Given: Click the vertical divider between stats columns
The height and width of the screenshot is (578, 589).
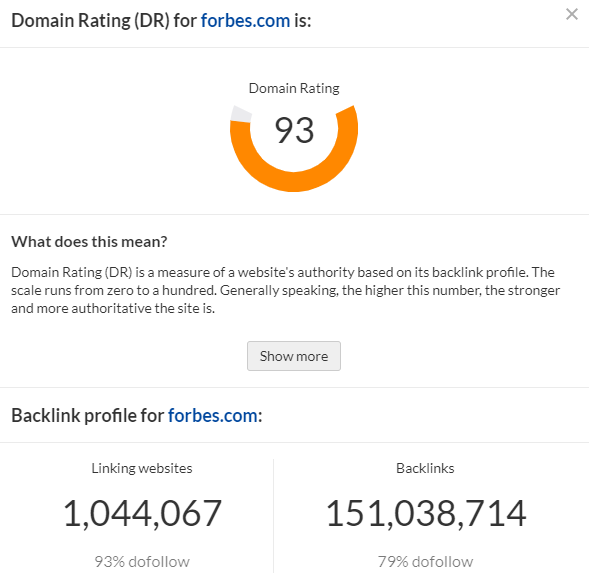Looking at the screenshot, I should click(273, 516).
